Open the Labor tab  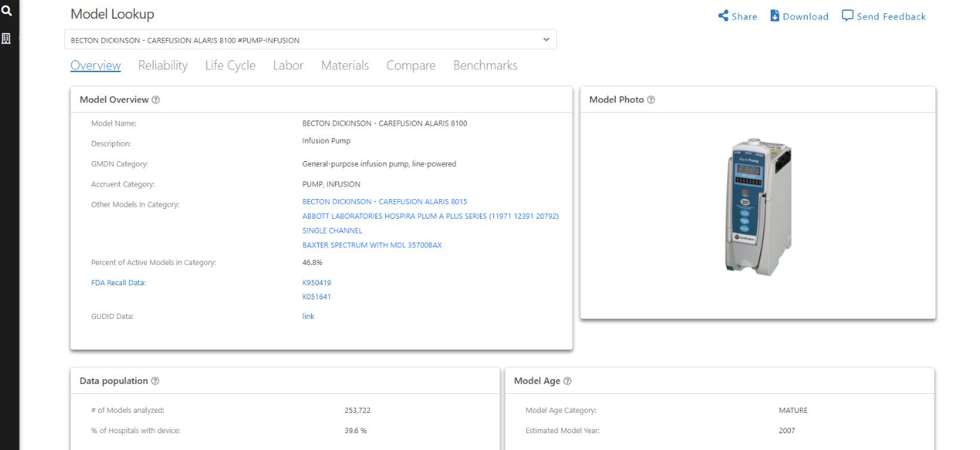(x=288, y=65)
